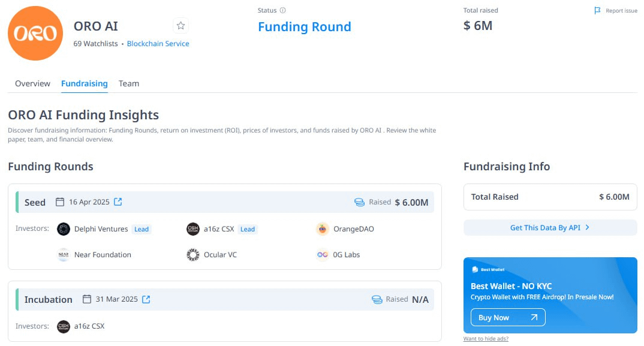Click $ 6.00M in Seed round header

(x=411, y=202)
